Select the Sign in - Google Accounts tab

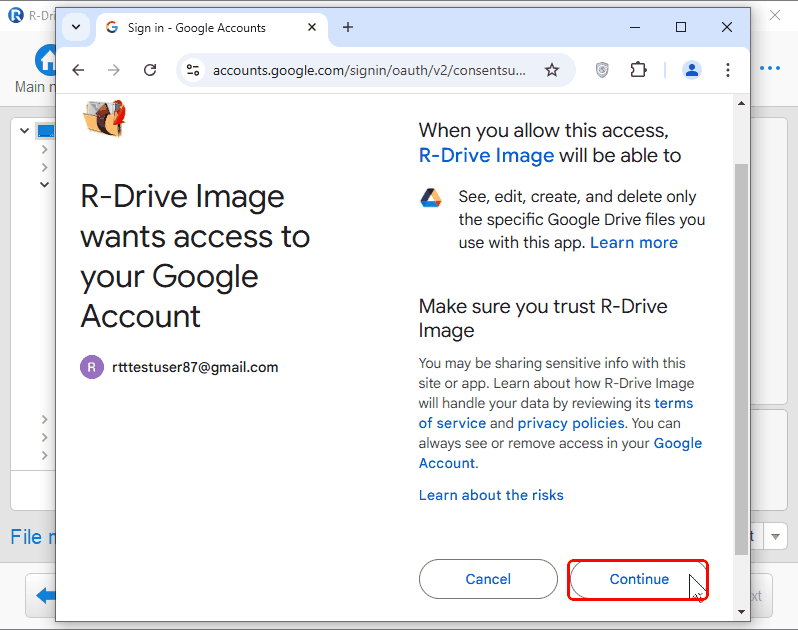(x=212, y=27)
